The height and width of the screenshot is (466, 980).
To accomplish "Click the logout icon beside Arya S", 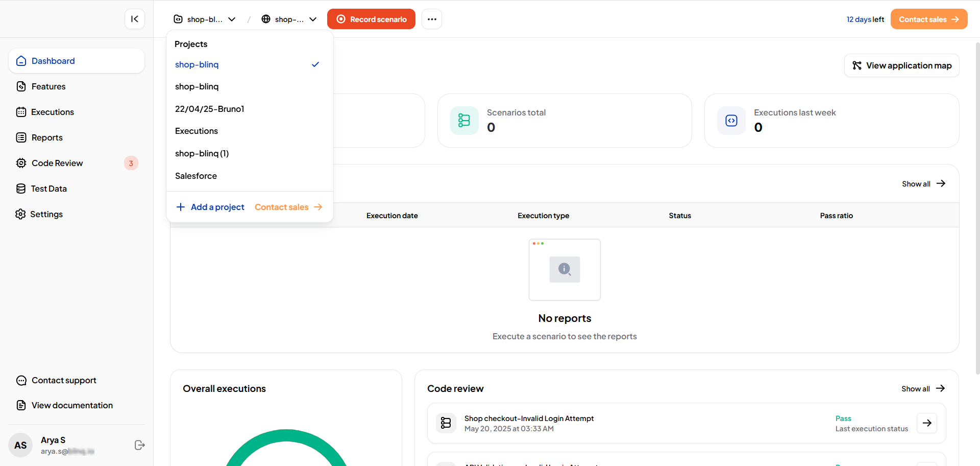I will pos(139,445).
